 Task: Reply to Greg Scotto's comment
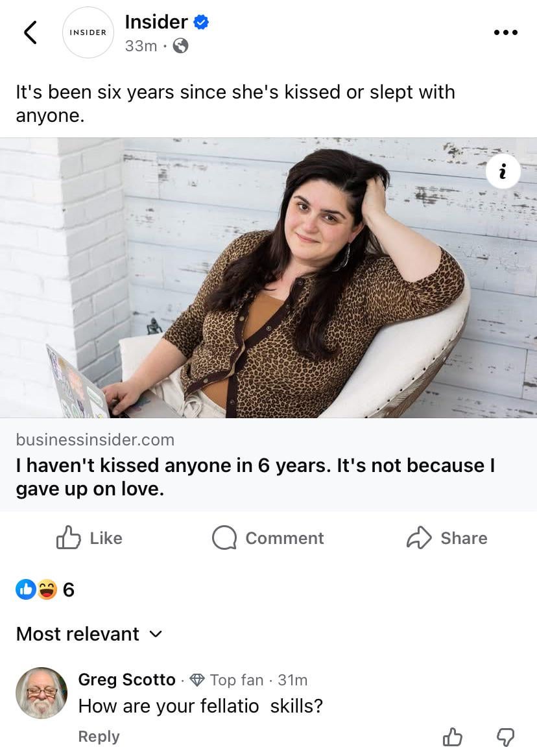(x=99, y=737)
